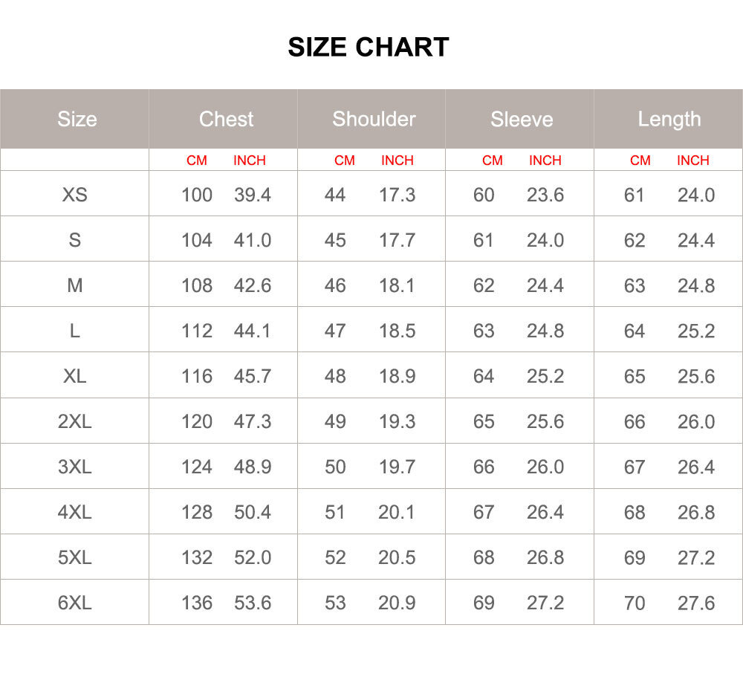Image resolution: width=743 pixels, height=700 pixels.
Task: Select the Shoulder column header
Action: click(x=374, y=119)
